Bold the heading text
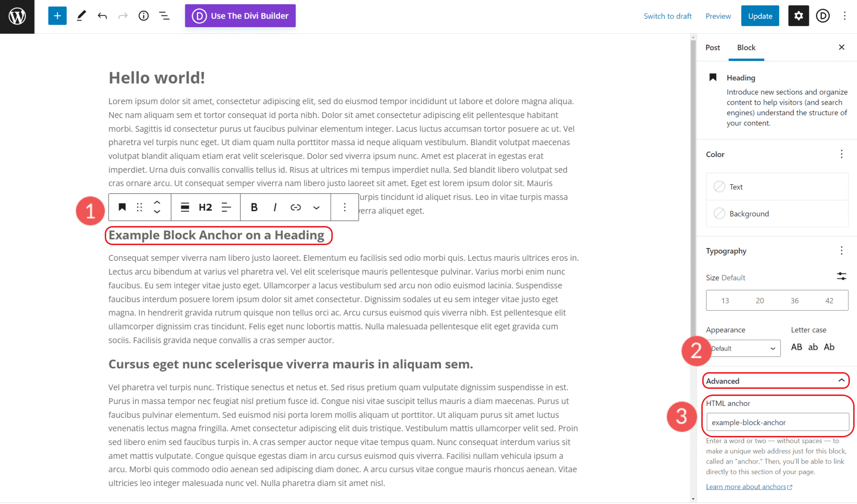The image size is (857, 504). click(x=254, y=207)
